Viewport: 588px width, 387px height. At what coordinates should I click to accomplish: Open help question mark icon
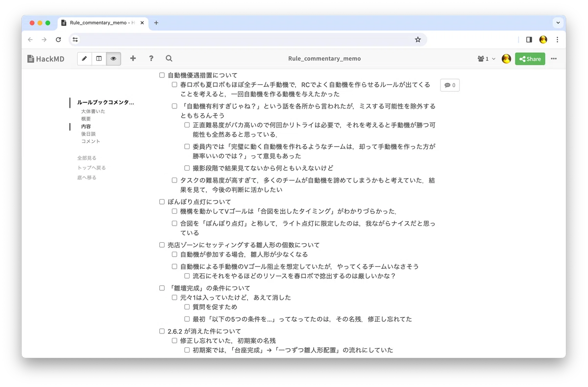[x=151, y=58]
